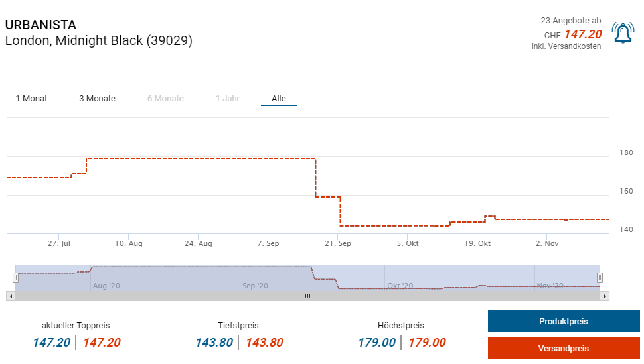This screenshot has width=644, height=364.
Task: Choose the 6 Monate time range
Action: [165, 99]
